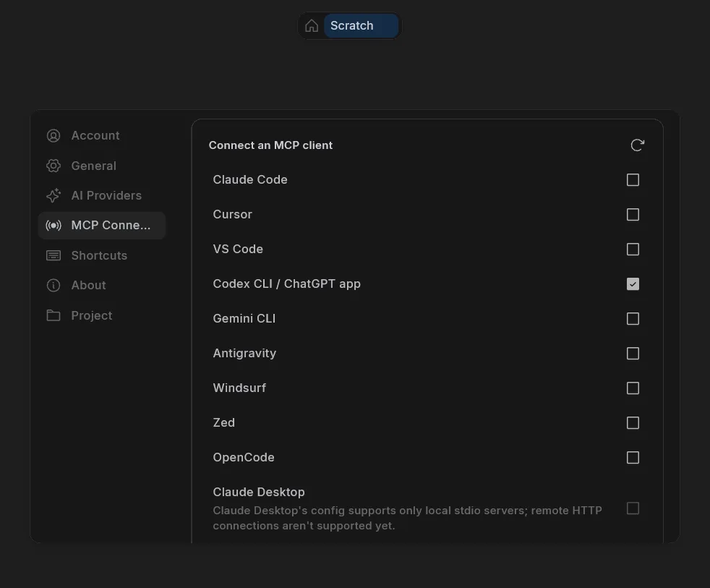Image resolution: width=710 pixels, height=588 pixels.
Task: Click the Claude Code label
Action: tap(250, 180)
